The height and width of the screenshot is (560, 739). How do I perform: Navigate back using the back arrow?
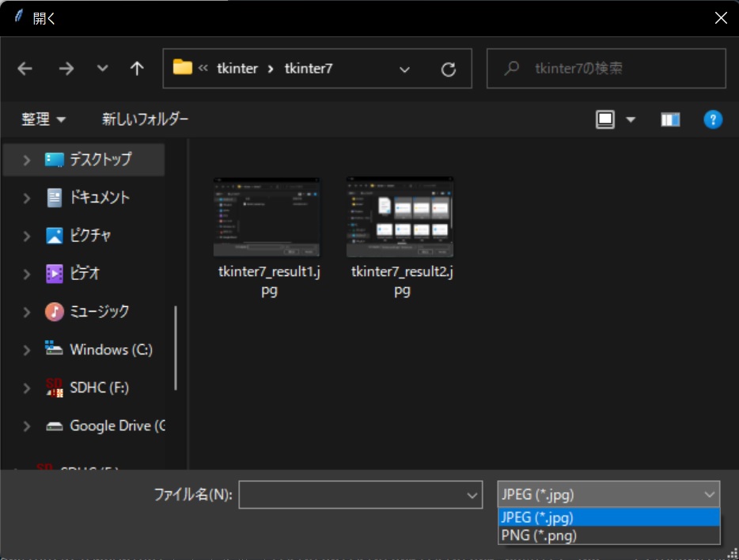(x=25, y=69)
